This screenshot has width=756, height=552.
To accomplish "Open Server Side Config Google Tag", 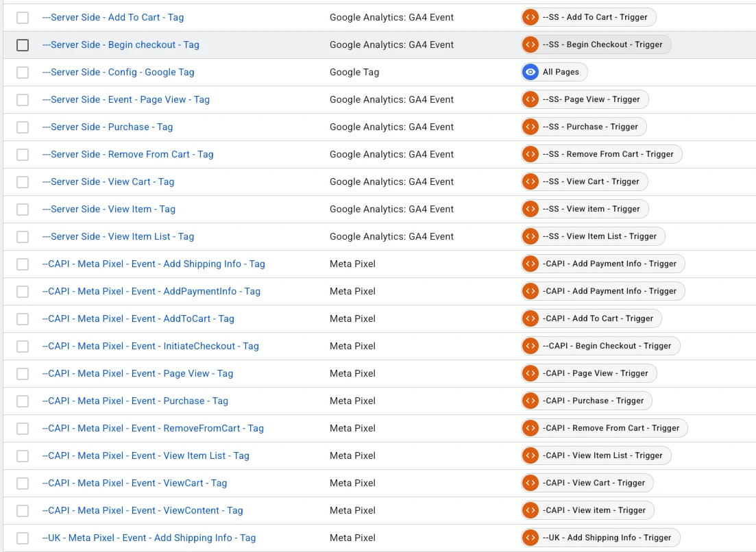I will [x=118, y=72].
